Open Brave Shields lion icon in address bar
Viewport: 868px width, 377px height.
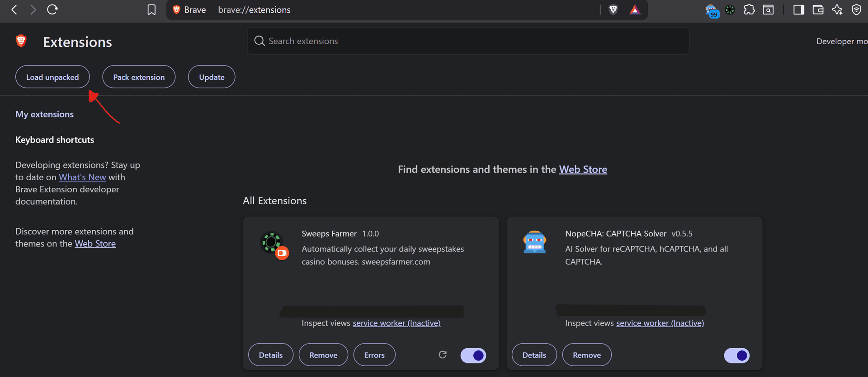613,9
